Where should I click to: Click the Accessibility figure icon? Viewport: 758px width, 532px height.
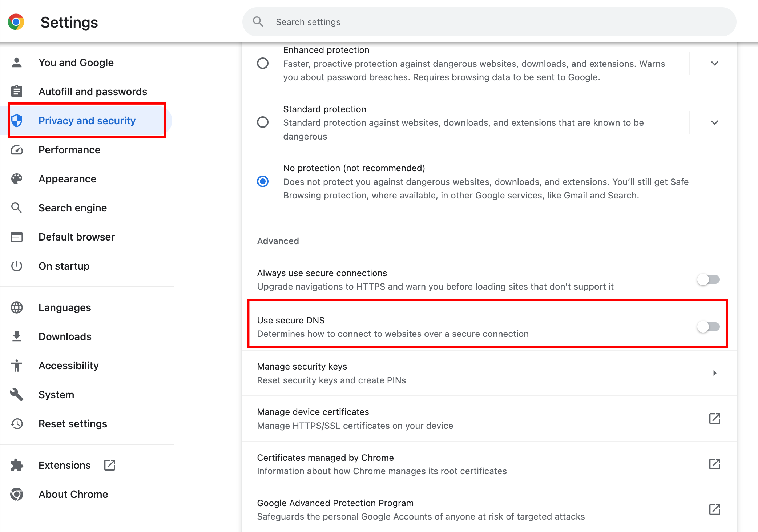point(17,366)
